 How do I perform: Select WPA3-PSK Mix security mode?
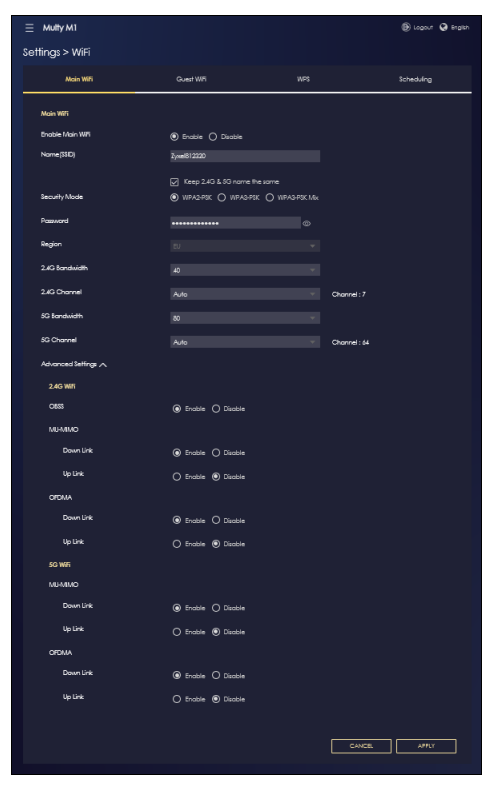270,197
